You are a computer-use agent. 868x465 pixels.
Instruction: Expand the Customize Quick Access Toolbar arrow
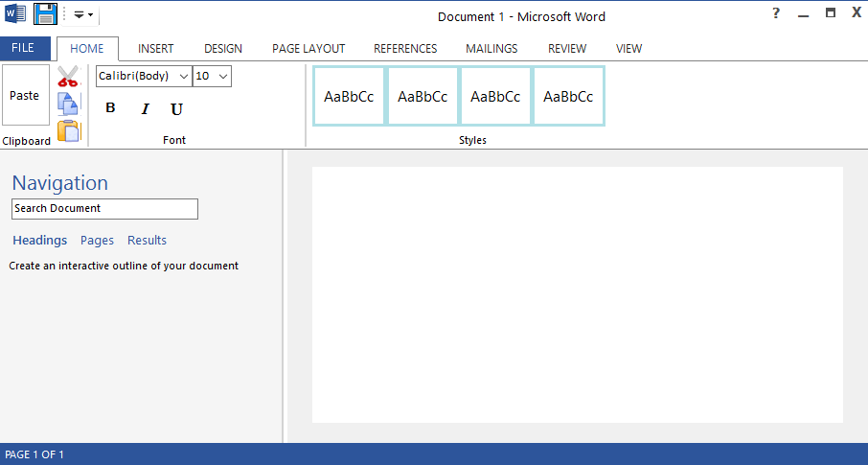pos(82,15)
